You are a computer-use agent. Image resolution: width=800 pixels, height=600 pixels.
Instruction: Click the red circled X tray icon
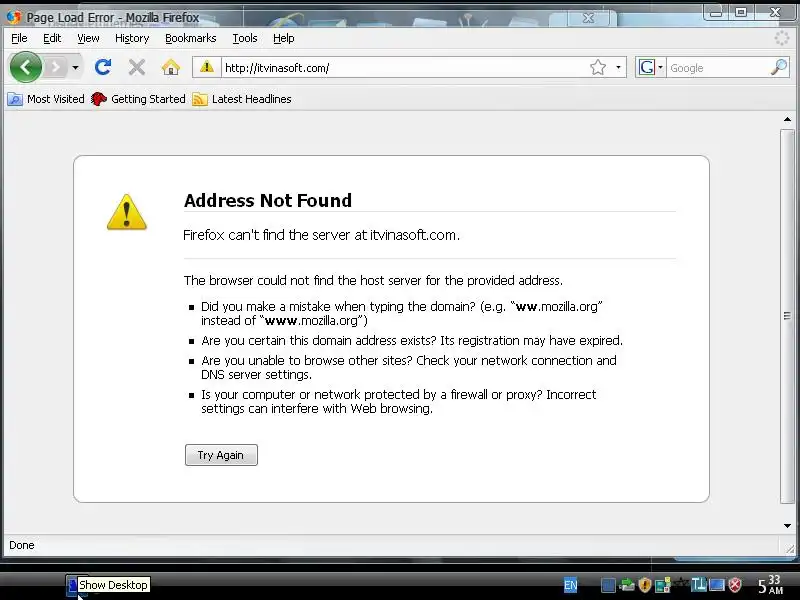point(735,585)
